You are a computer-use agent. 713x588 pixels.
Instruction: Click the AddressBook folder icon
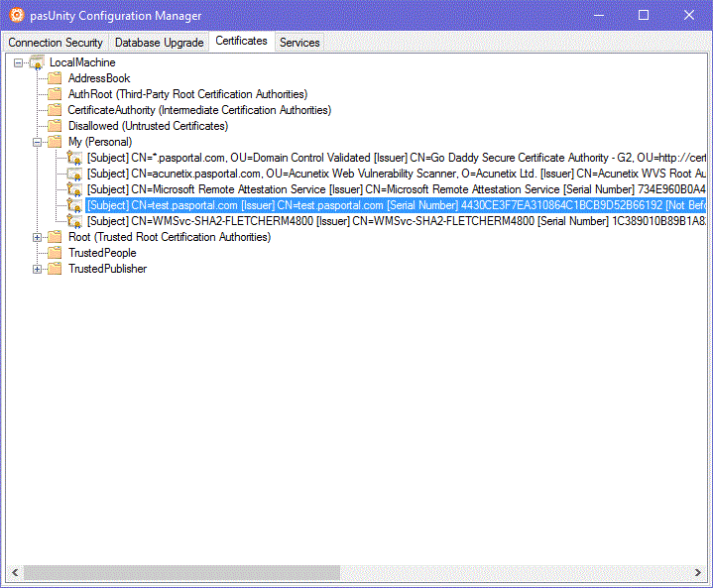pos(55,78)
